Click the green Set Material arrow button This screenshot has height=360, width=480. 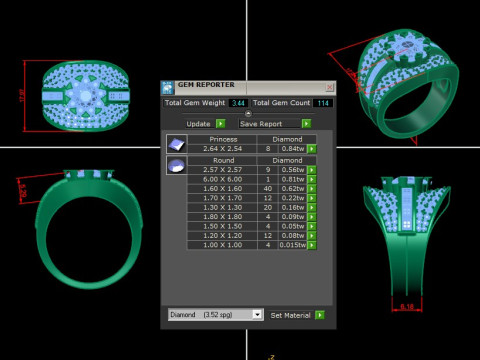tap(320, 315)
